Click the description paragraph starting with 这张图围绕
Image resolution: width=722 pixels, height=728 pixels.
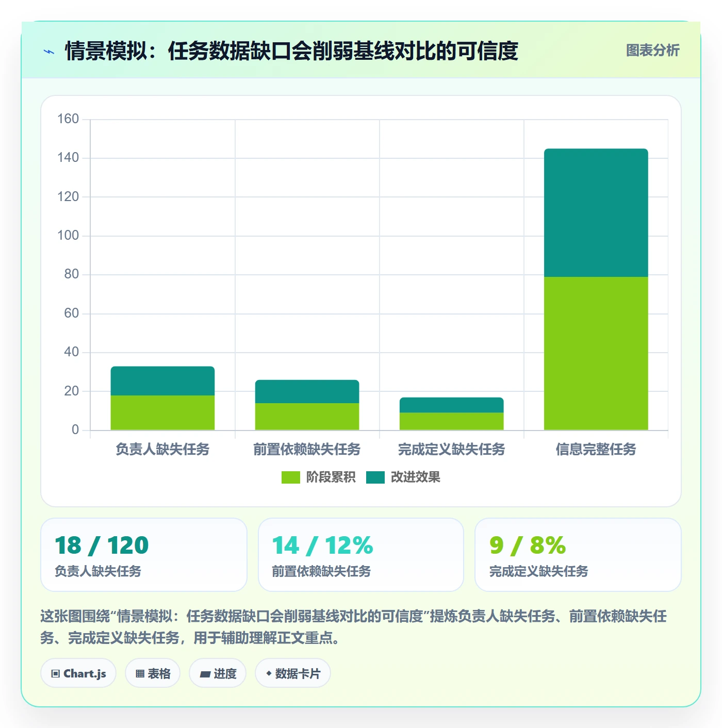[x=354, y=627]
